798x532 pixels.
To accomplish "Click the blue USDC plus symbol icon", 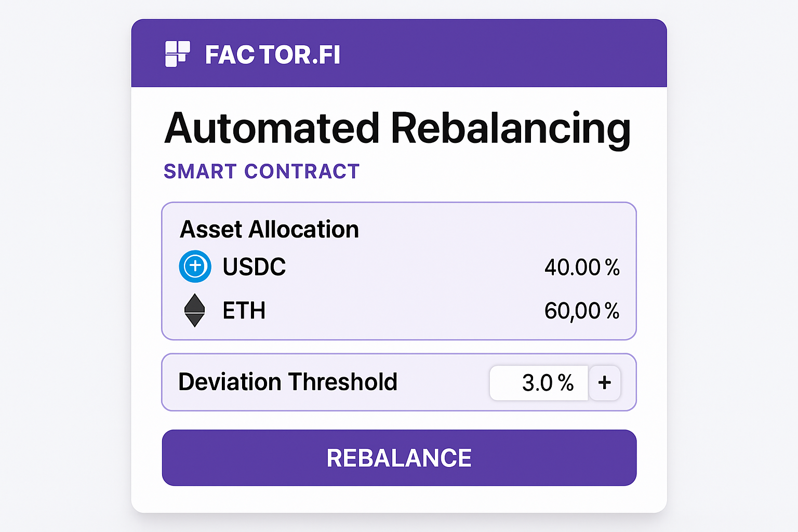I will tap(195, 267).
